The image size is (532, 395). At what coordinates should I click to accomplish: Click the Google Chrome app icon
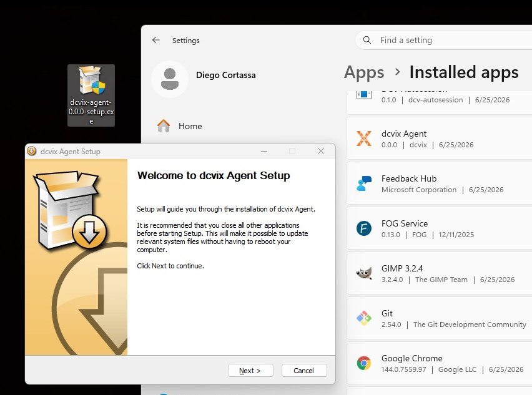tap(363, 363)
